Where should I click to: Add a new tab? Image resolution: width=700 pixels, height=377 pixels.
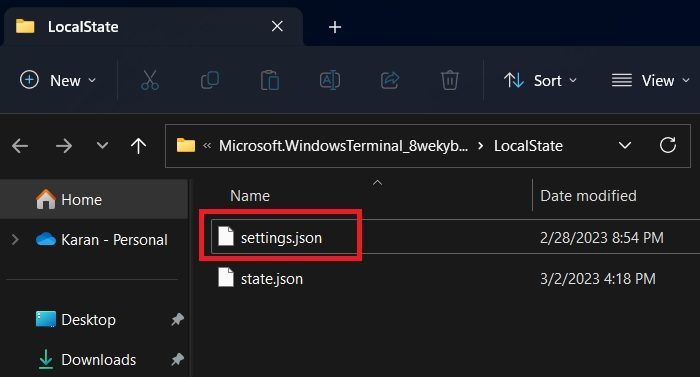click(335, 27)
